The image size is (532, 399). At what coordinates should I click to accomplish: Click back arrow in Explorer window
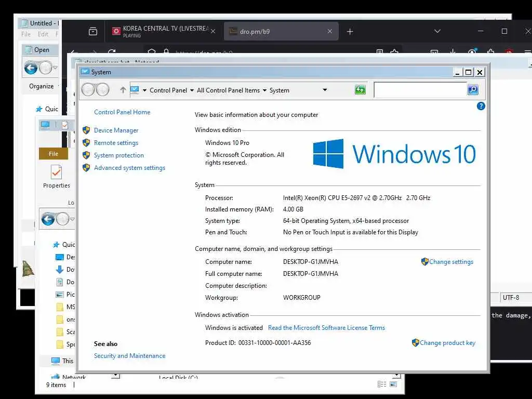coord(48,219)
